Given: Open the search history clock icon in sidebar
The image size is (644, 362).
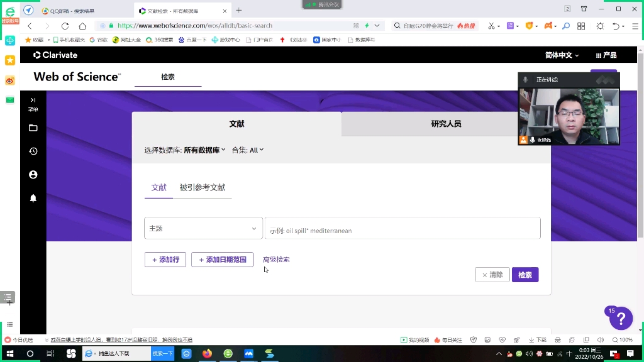Looking at the screenshot, I should click(33, 151).
